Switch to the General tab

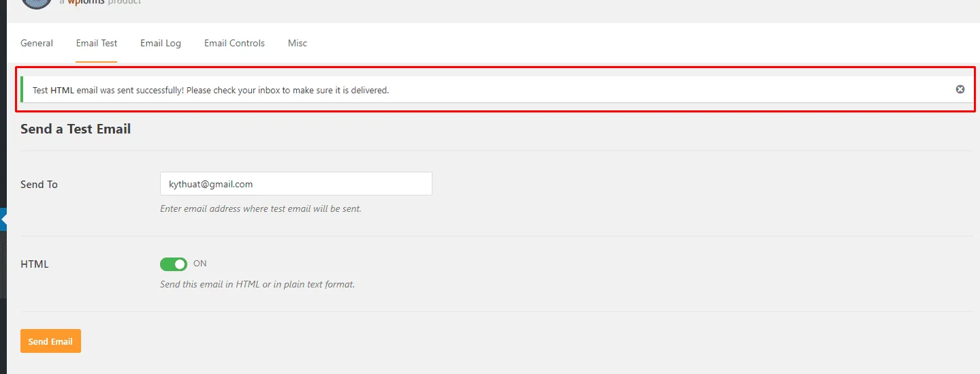tap(37, 43)
